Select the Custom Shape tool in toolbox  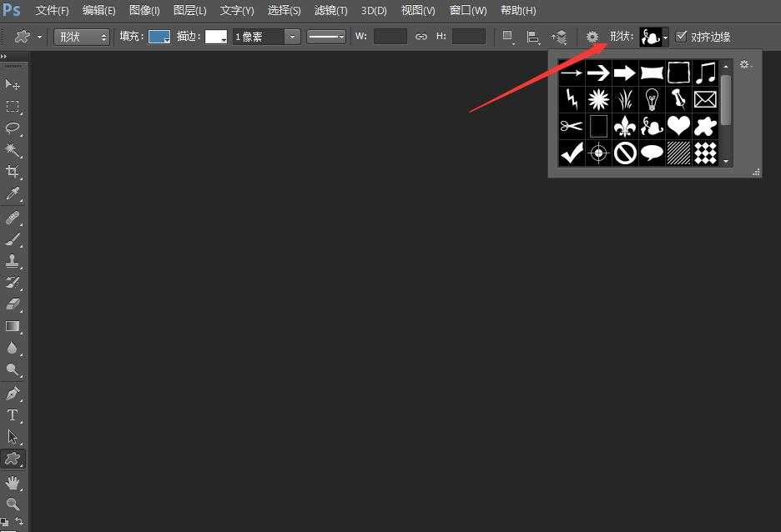13,459
